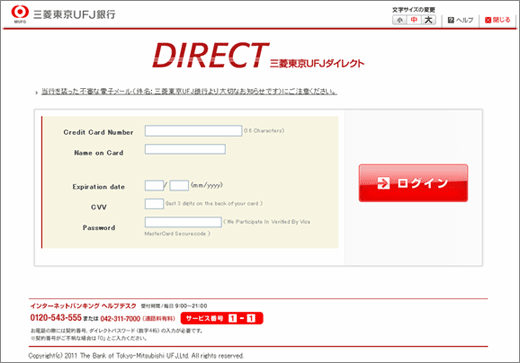Click the "(mm/yyyy)" hint text
Image resolution: width=520 pixels, height=363 pixels.
click(207, 185)
